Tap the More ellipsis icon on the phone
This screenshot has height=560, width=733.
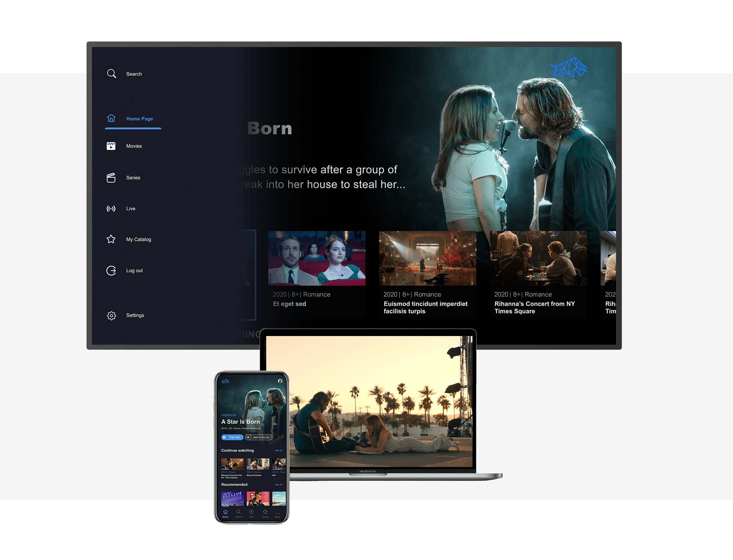[278, 512]
